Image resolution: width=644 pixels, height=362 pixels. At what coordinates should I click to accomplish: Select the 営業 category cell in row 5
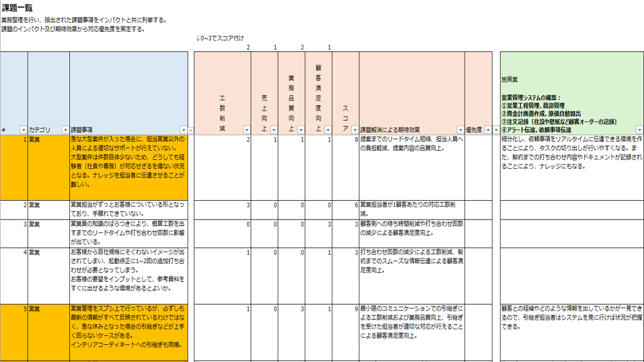pyautogui.click(x=48, y=333)
